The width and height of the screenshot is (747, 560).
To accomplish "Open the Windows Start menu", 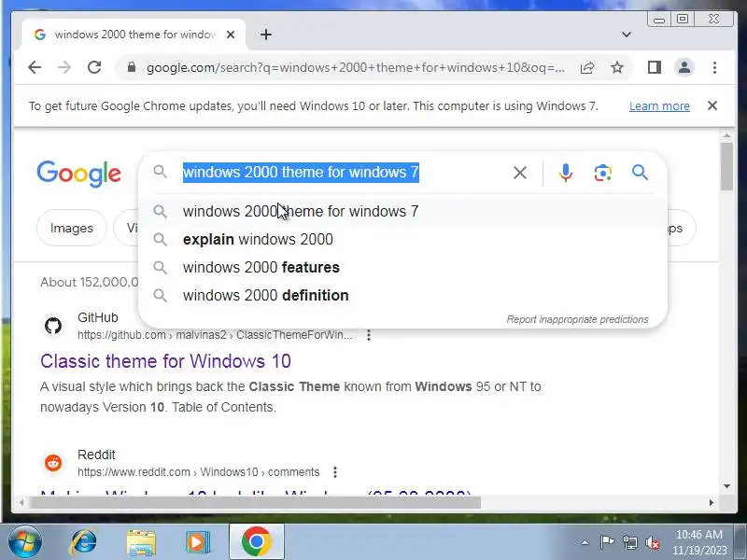I will 24,542.
